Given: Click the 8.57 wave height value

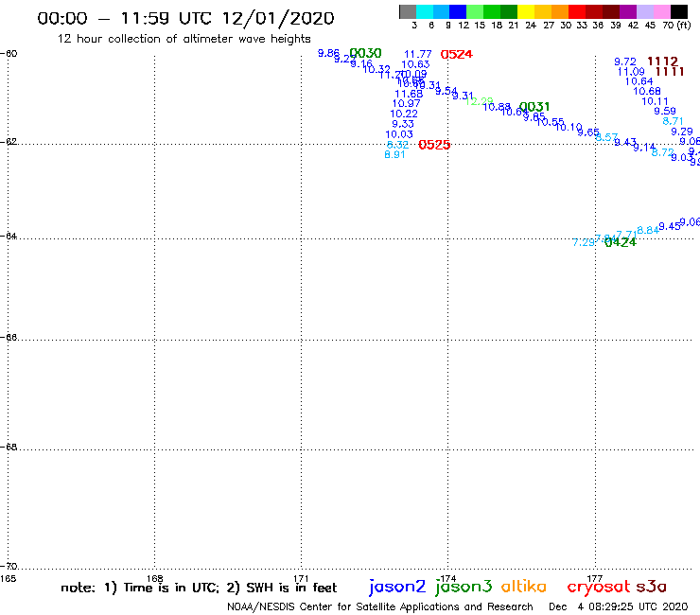Looking at the screenshot, I should 606,137.
